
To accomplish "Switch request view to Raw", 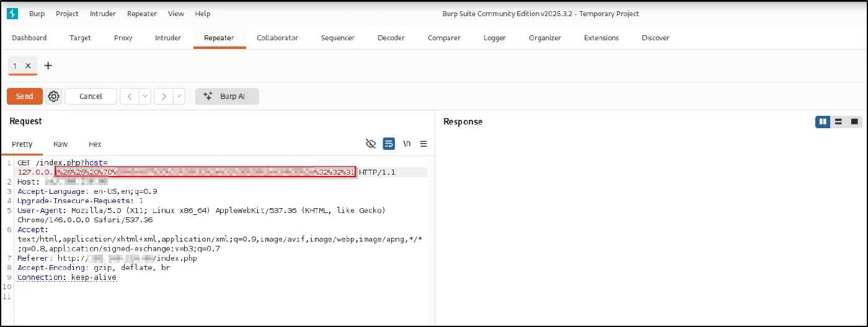I will (x=61, y=144).
